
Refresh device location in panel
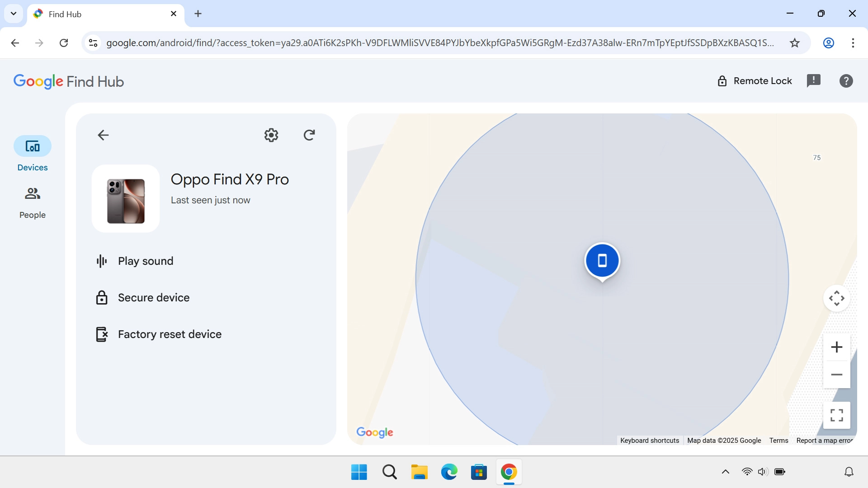point(309,135)
